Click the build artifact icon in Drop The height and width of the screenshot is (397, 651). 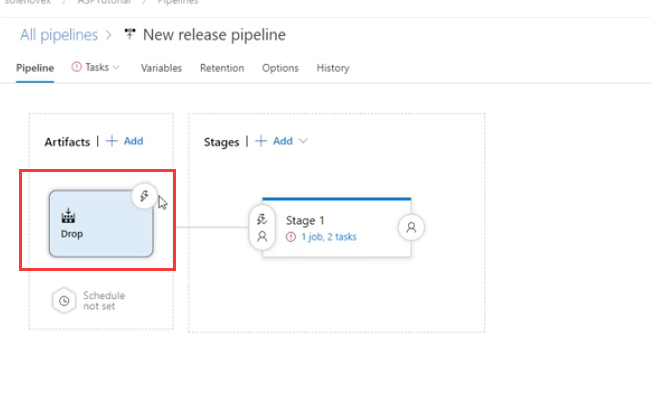click(x=68, y=216)
